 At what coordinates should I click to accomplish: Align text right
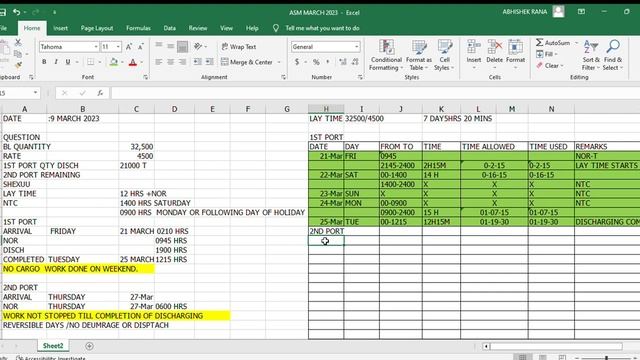[x=182, y=62]
